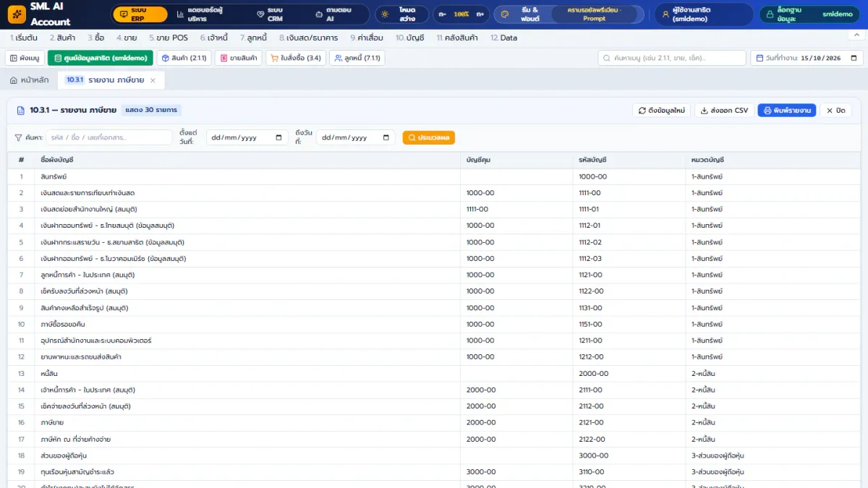
Task: Switch to ระบบ ERP mode
Action: [x=140, y=14]
